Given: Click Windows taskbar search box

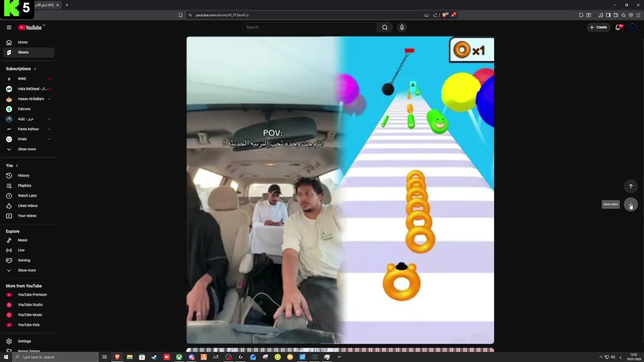Looking at the screenshot, I should click(55, 357).
